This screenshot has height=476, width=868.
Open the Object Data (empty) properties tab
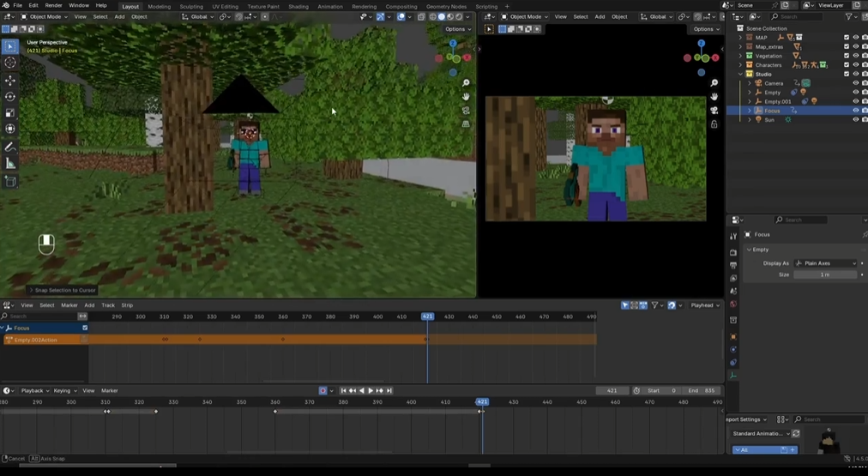[733, 376]
